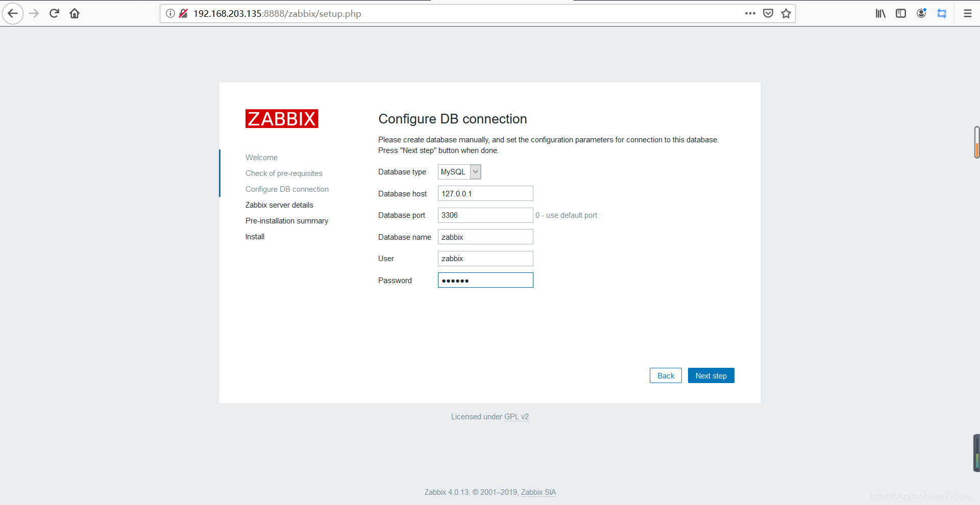Open the browser home page
The image size is (980, 505).
point(75,13)
